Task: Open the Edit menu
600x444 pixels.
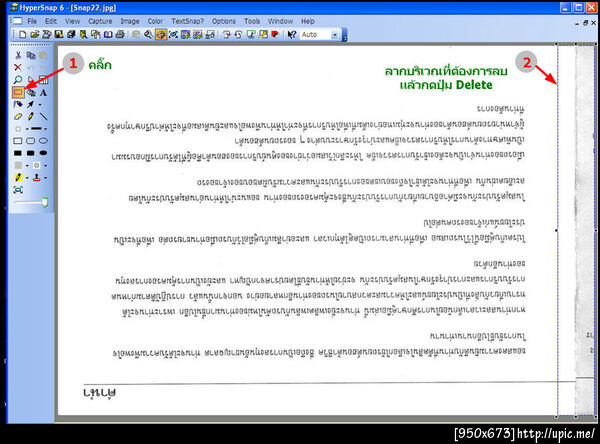Action: 51,21
